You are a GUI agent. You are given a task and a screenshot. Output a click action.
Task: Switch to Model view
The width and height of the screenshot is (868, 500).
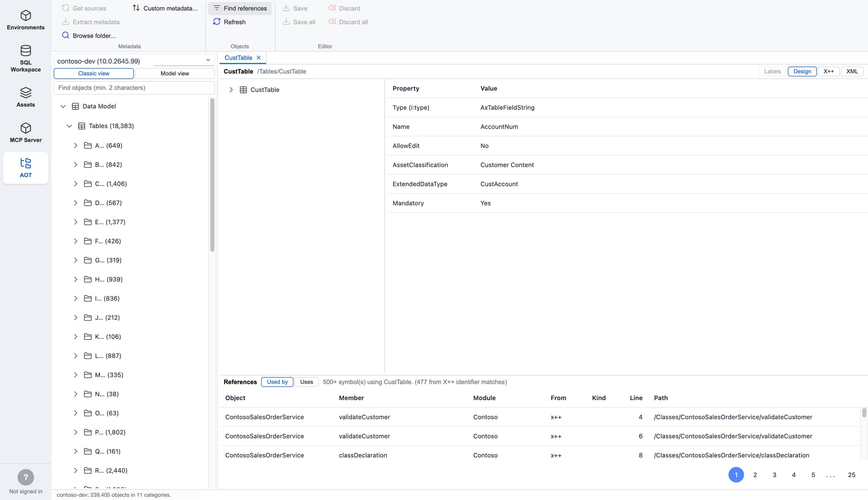(175, 73)
